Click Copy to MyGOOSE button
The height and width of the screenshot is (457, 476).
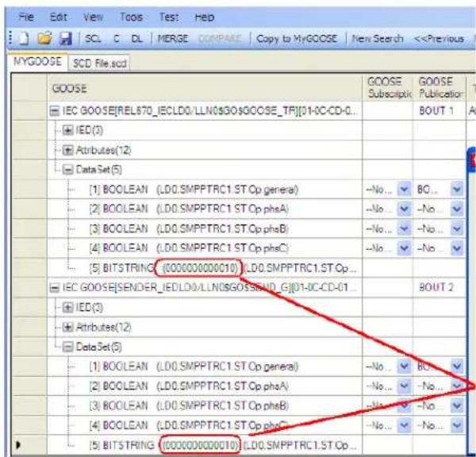[x=297, y=39]
